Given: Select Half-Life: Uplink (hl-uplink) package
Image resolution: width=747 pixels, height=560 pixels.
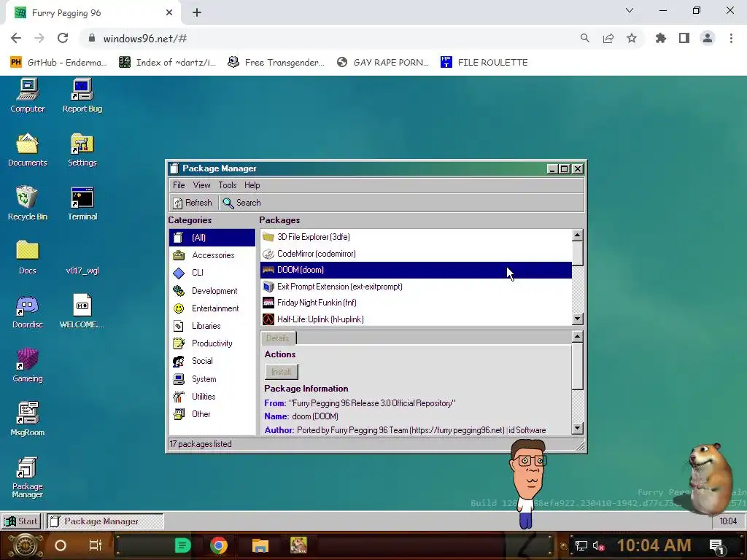Looking at the screenshot, I should pos(416,319).
